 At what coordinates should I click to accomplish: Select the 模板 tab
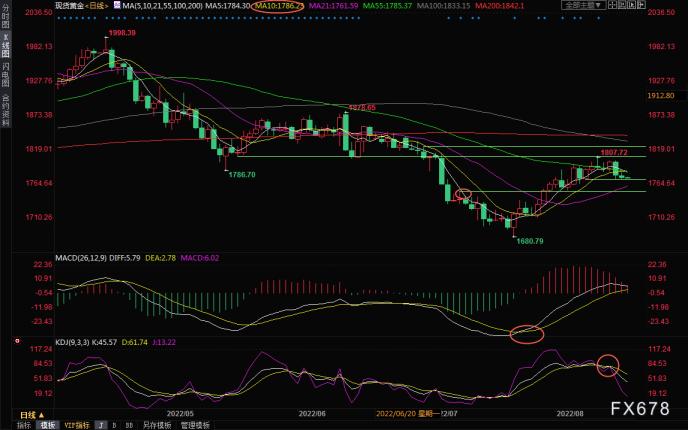coord(46,424)
